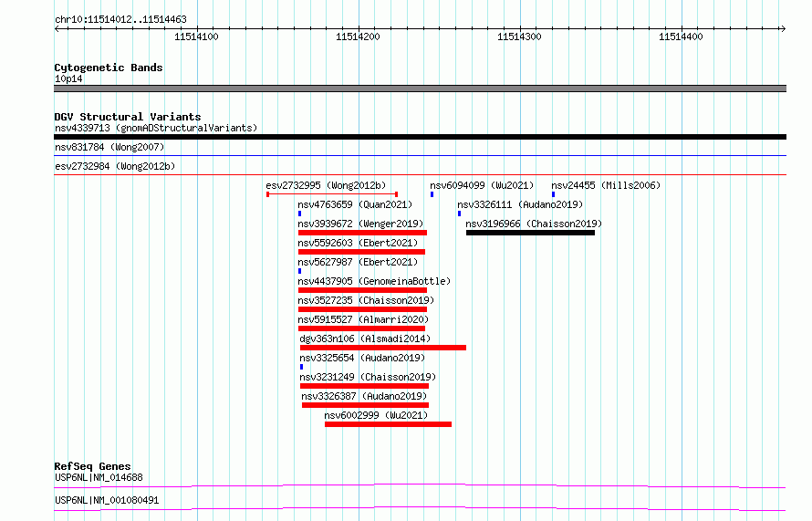
Task: Click the 10p14 cytogenetic band label
Action: tap(68, 78)
